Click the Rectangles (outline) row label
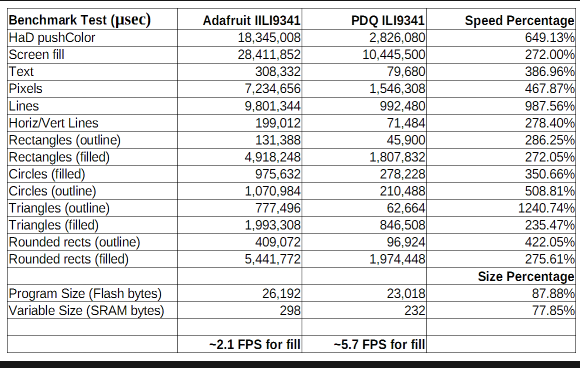This screenshot has height=368, width=580. (65, 140)
